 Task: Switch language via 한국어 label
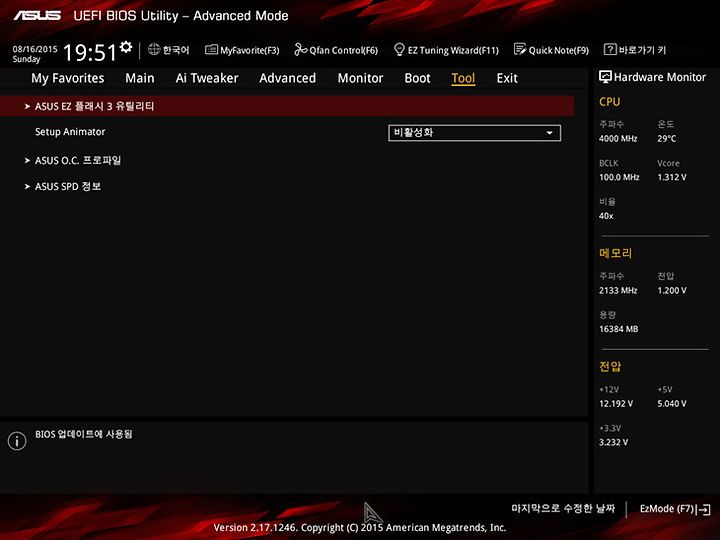pyautogui.click(x=176, y=50)
